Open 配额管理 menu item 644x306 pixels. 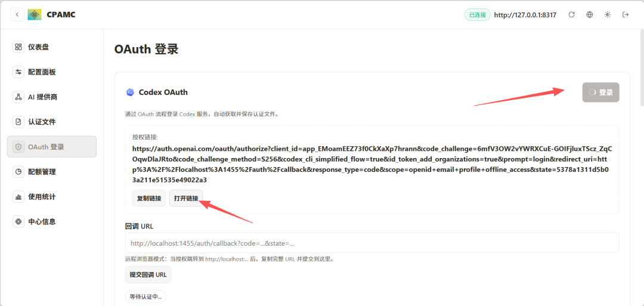pos(52,172)
